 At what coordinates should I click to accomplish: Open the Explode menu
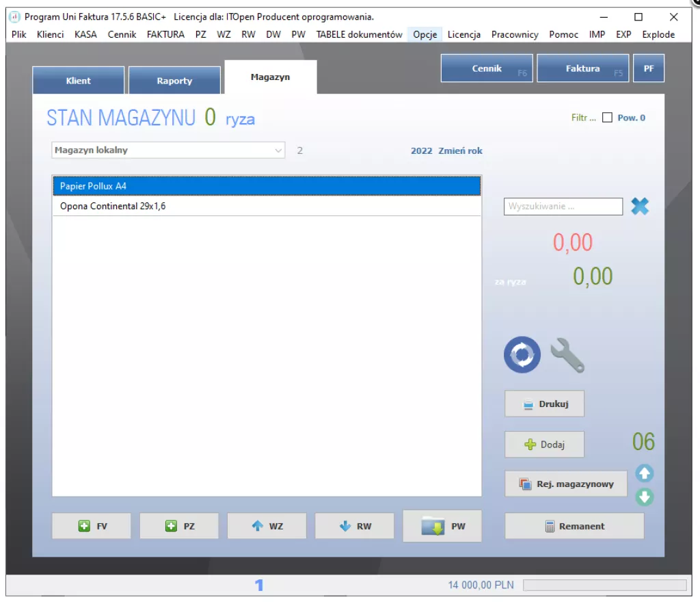point(658,34)
